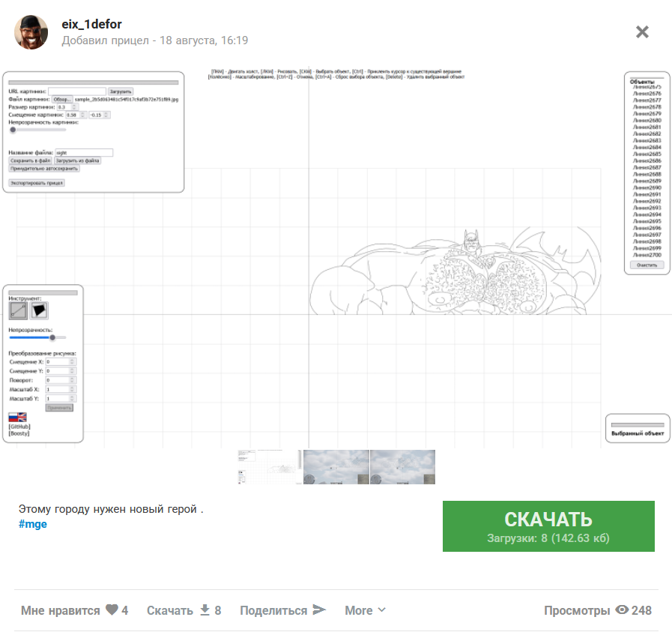Click the 'Добавил прицел - 18 августа, 16:19' line
672x635 pixels.
coord(155,40)
